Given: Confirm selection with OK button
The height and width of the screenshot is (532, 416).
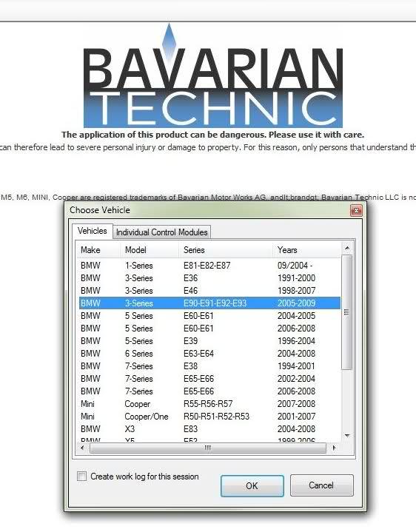Looking at the screenshot, I should point(252,486).
